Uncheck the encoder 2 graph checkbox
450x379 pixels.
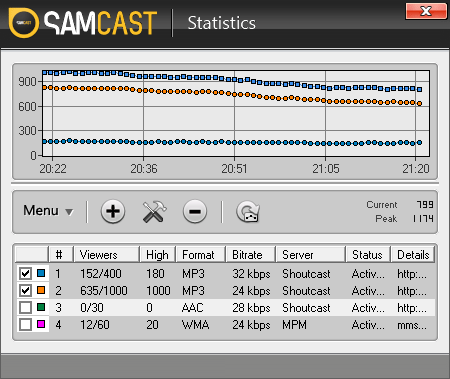click(25, 290)
